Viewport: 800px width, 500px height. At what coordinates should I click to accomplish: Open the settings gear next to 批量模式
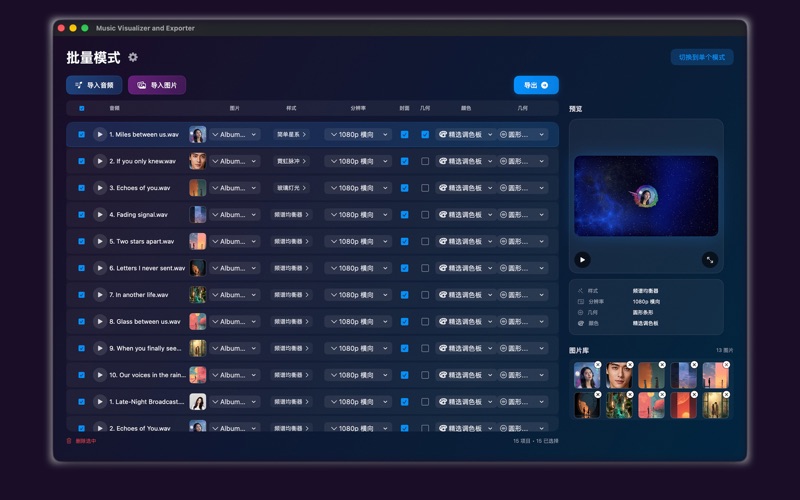pyautogui.click(x=133, y=58)
